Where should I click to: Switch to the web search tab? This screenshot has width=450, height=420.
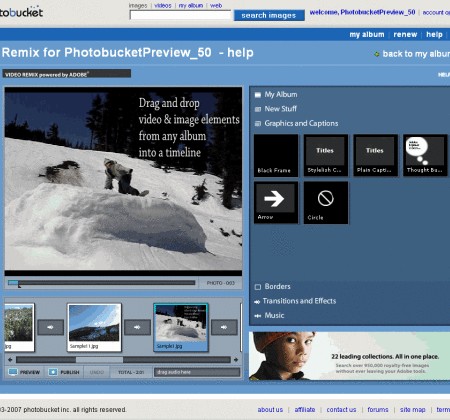pos(216,5)
